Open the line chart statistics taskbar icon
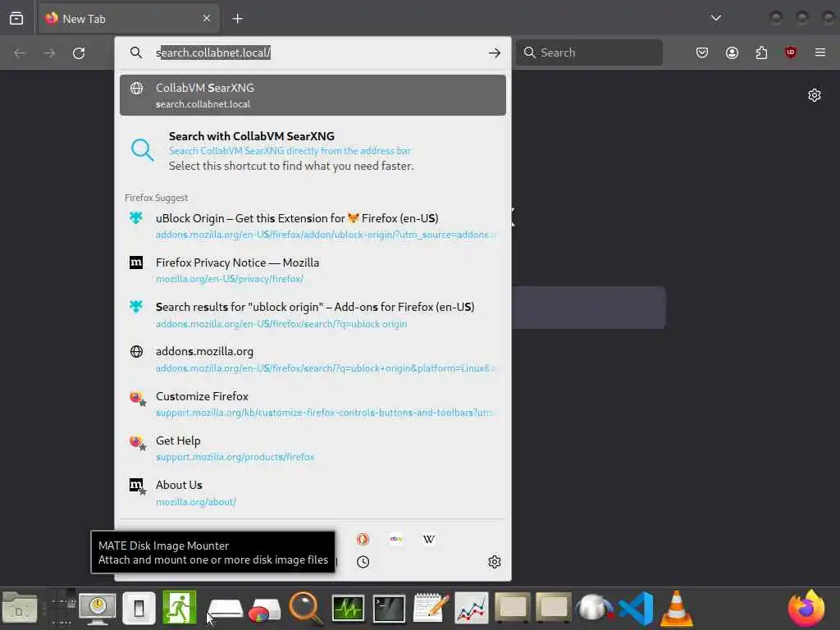Screen dimensions: 840x630 472,608
